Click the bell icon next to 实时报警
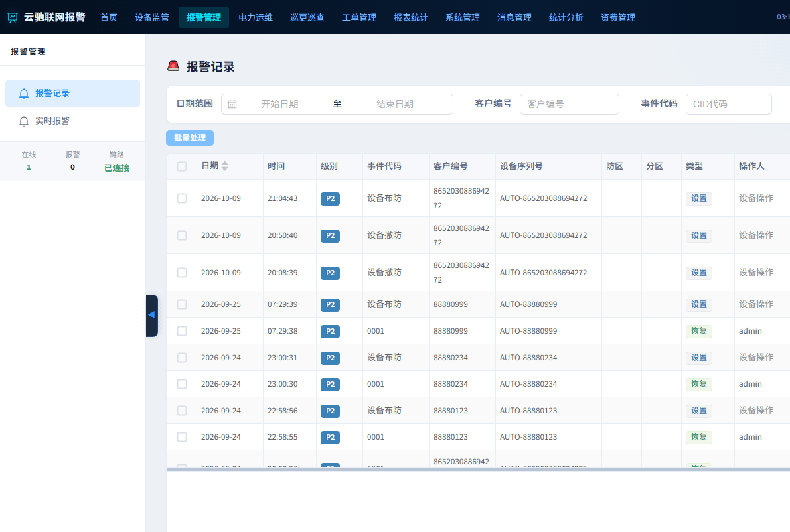 click(x=24, y=121)
